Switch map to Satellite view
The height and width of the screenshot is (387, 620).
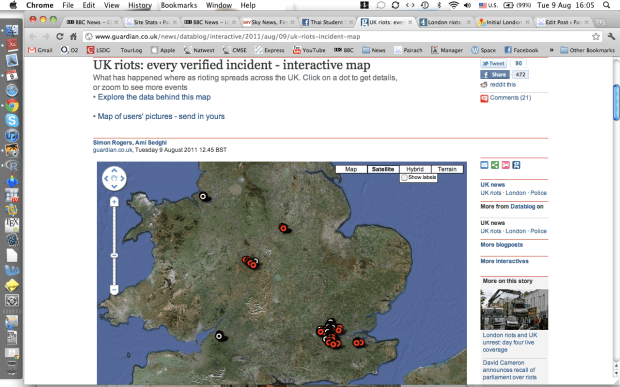(x=383, y=169)
